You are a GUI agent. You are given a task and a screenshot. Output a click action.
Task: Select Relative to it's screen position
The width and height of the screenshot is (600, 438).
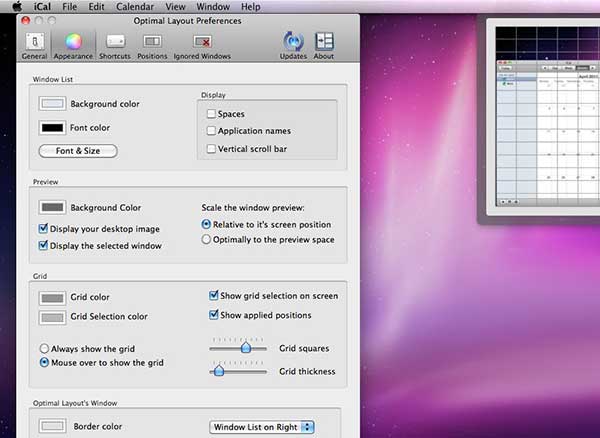[206, 225]
